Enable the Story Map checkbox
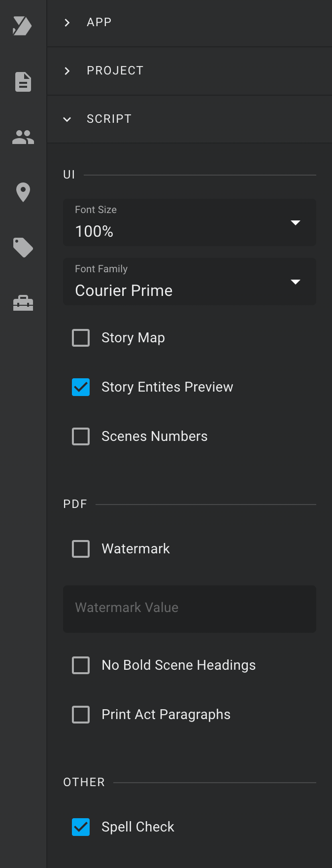Screen dimensions: 332x868 click(81, 338)
